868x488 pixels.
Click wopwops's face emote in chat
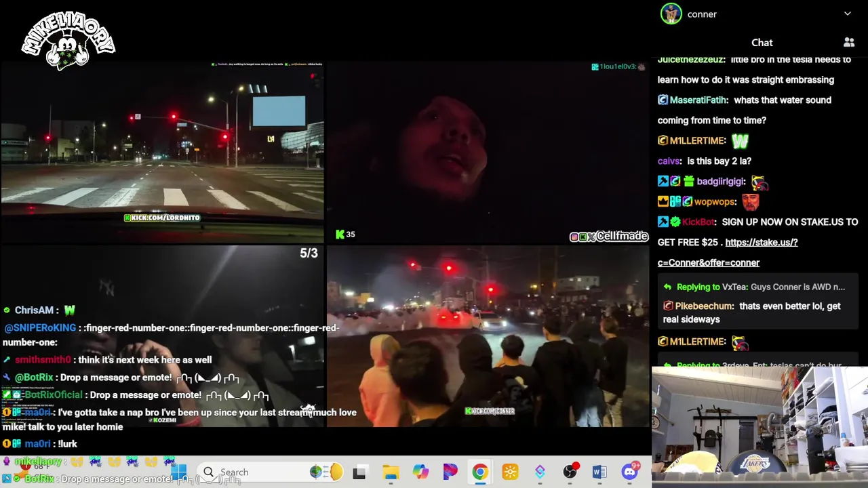coord(750,201)
